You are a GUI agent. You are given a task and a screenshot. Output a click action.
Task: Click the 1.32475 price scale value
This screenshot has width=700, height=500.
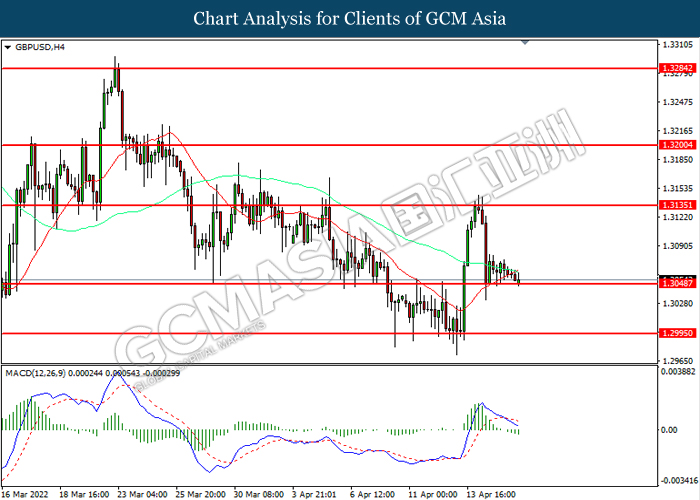point(678,102)
